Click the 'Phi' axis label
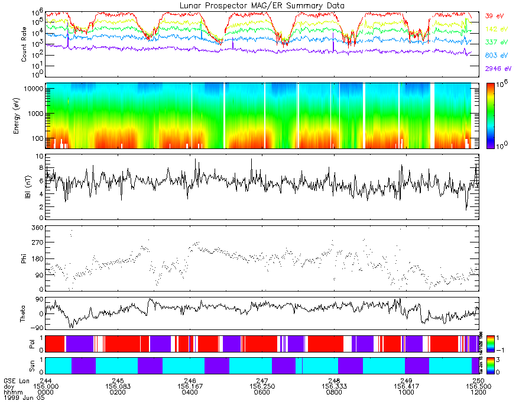The image size is (532, 414). coord(24,258)
